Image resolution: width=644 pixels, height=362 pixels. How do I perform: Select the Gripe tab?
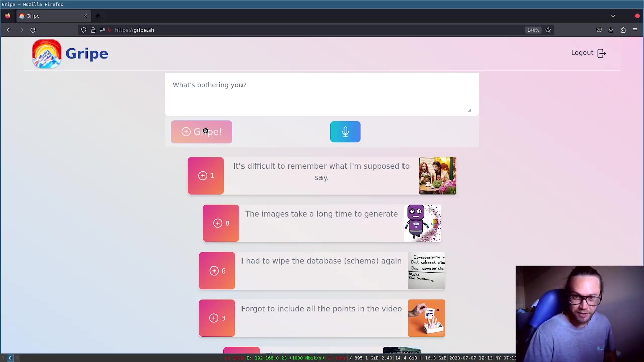pos(53,16)
